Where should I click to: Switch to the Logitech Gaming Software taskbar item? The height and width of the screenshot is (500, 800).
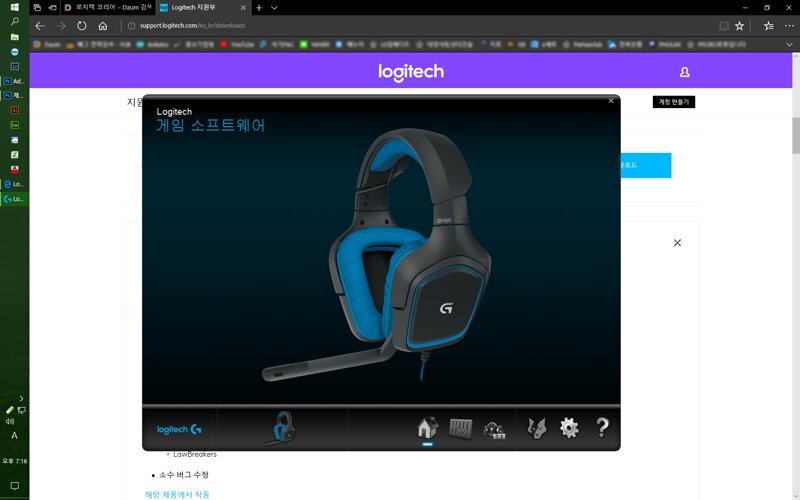[14, 199]
